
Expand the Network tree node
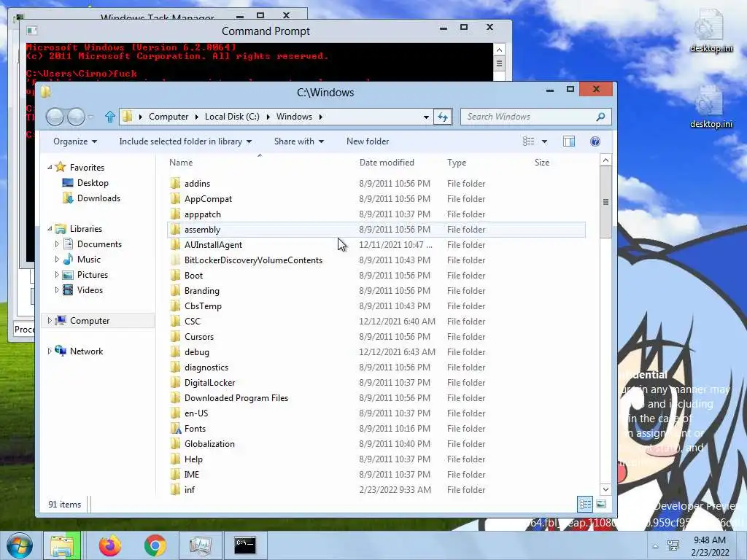50,351
